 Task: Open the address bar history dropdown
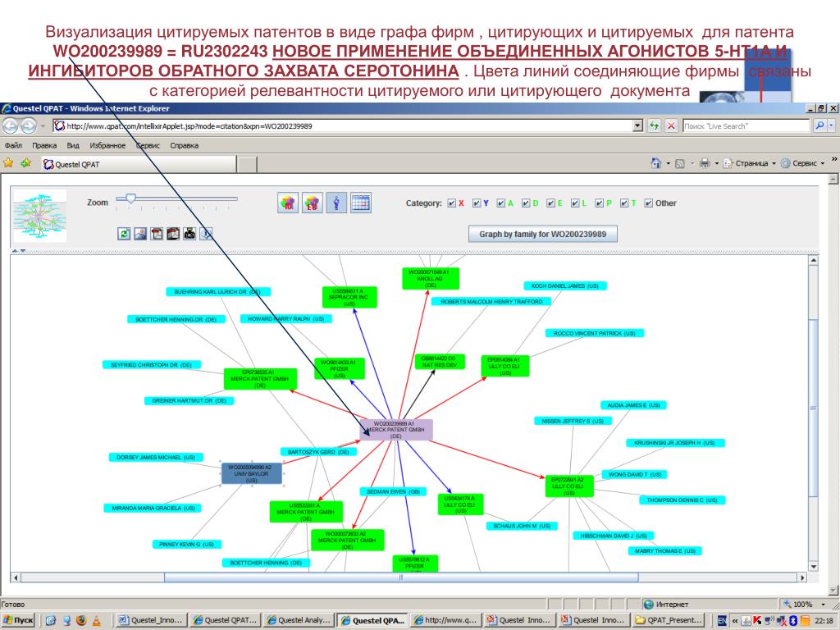[637, 126]
